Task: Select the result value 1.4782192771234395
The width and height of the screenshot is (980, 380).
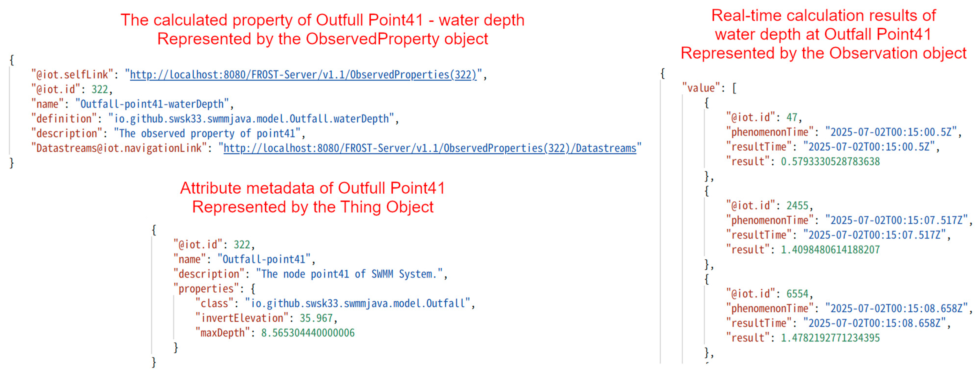Action: tap(830, 338)
